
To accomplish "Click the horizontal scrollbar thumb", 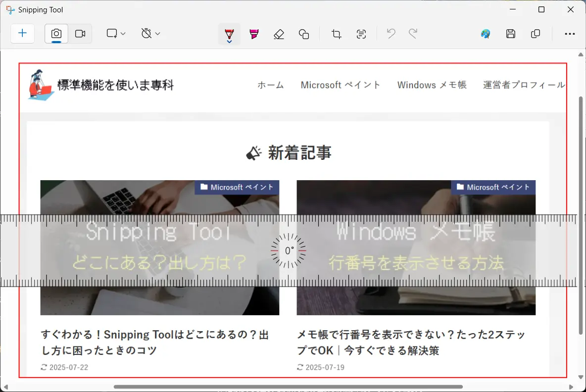I will click(288, 387).
